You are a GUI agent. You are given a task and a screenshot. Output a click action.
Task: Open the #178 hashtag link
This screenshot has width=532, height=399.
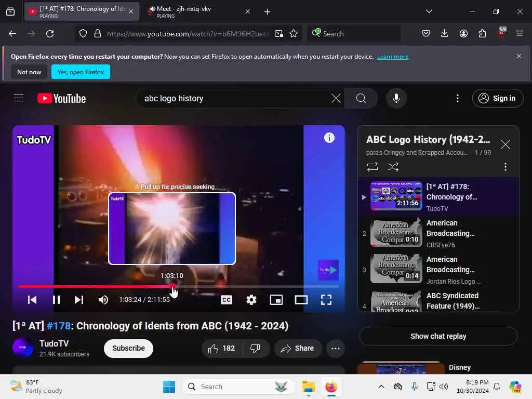click(x=58, y=326)
